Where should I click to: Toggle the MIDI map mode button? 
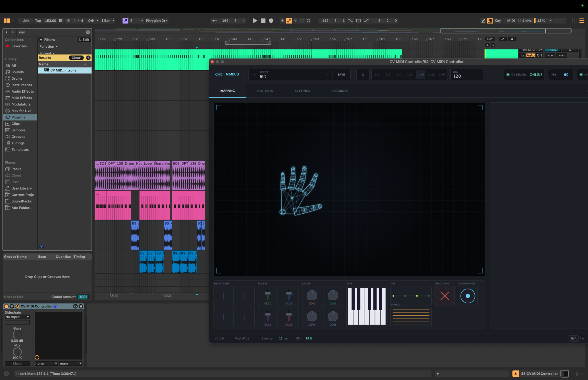(511, 21)
